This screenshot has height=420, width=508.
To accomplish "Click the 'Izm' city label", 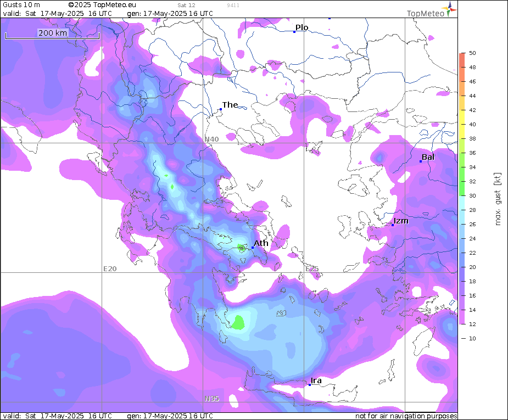I will click(401, 221).
